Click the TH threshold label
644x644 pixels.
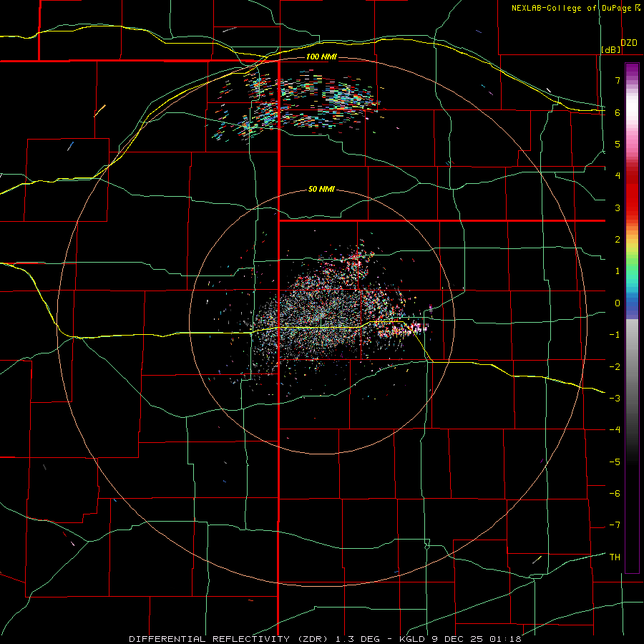[615, 557]
